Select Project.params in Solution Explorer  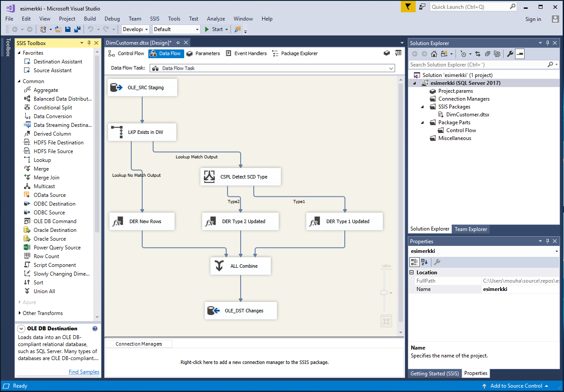[455, 91]
